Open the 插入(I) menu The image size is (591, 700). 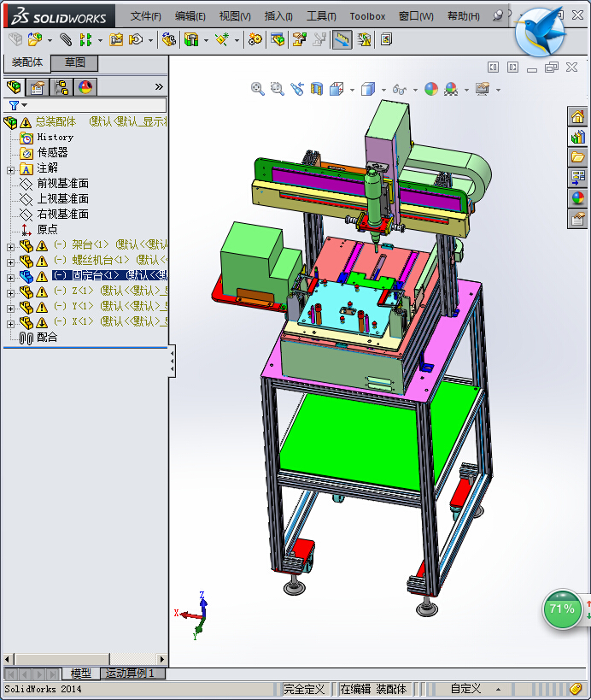278,16
